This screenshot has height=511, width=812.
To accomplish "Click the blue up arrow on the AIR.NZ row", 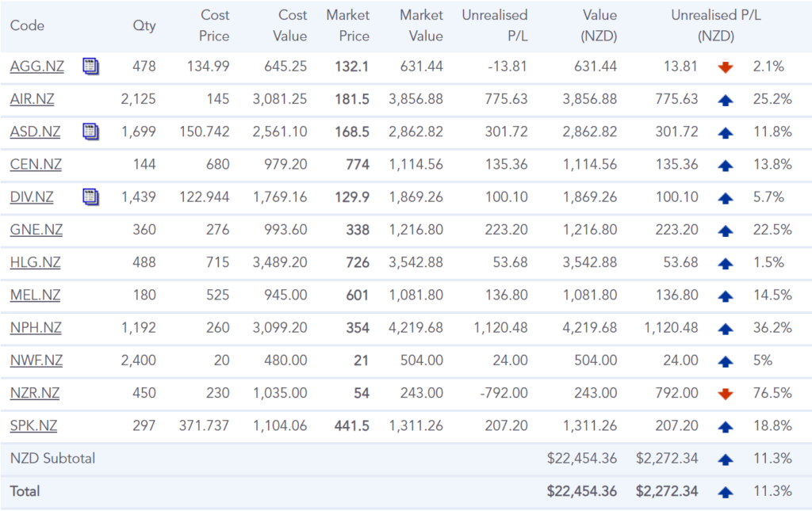I will tap(725, 100).
